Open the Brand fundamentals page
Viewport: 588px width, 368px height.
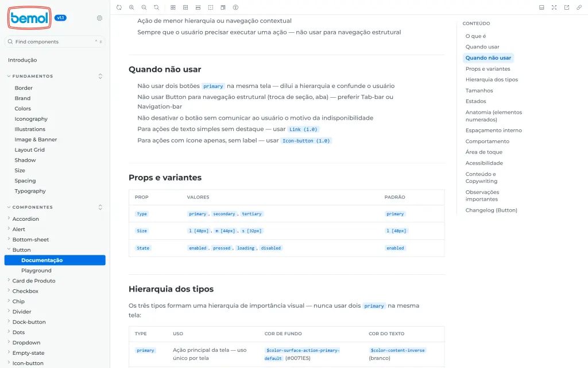click(x=22, y=98)
